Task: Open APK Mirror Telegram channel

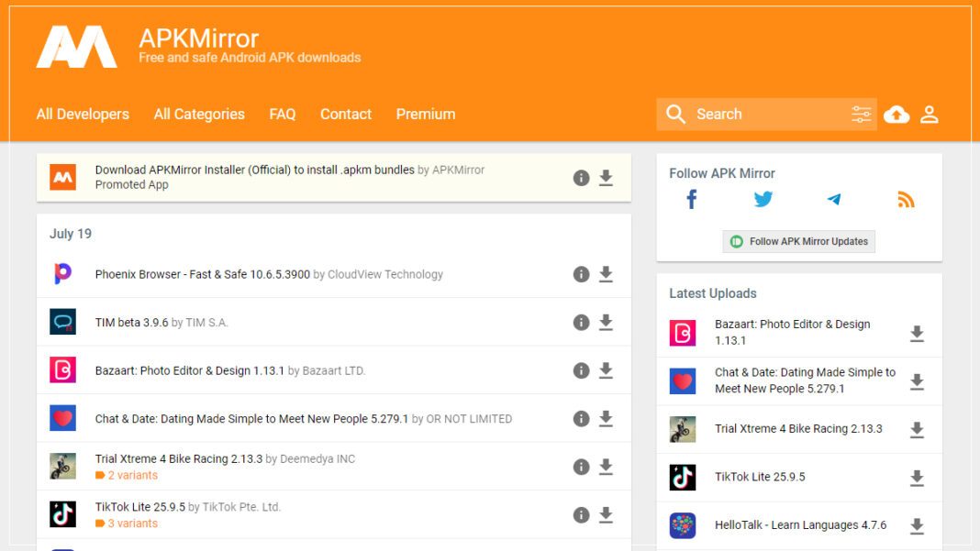Action: click(834, 200)
